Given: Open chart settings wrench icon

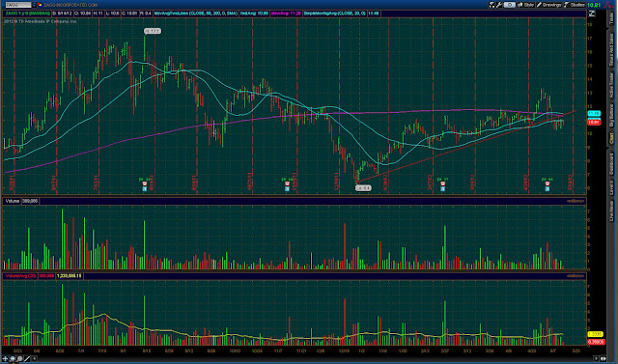Looking at the screenshot, I should (x=499, y=5).
